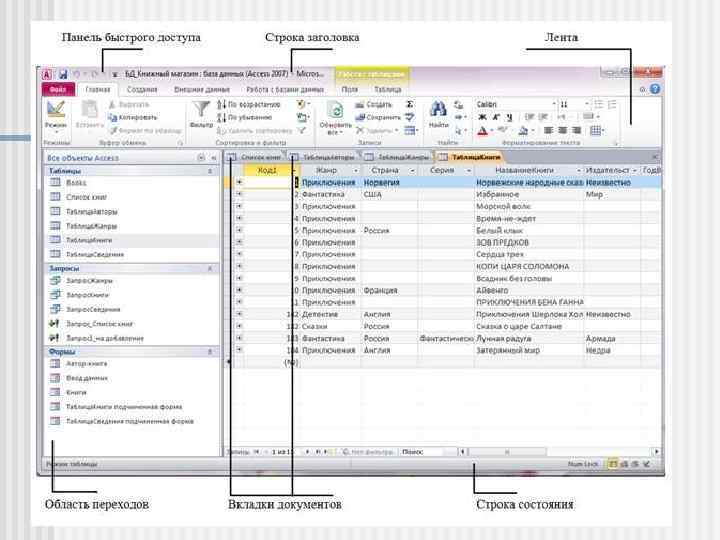
Task: Open the Страна column header dropdown
Action: 412,170
